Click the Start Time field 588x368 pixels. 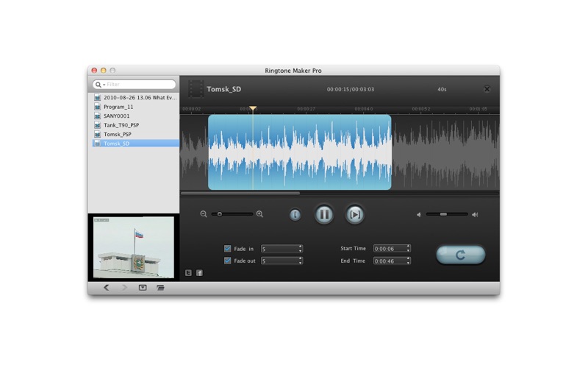click(390, 249)
